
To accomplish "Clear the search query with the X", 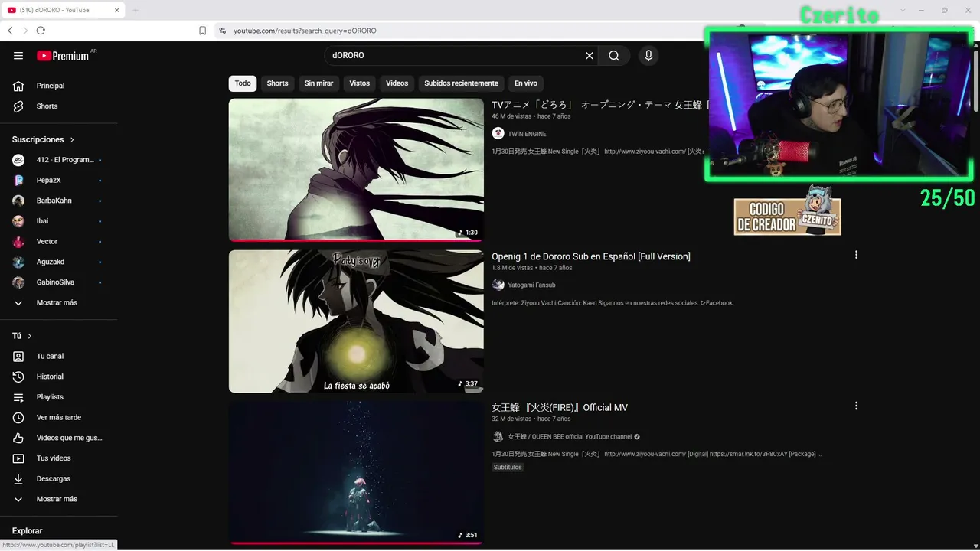I will tap(590, 56).
